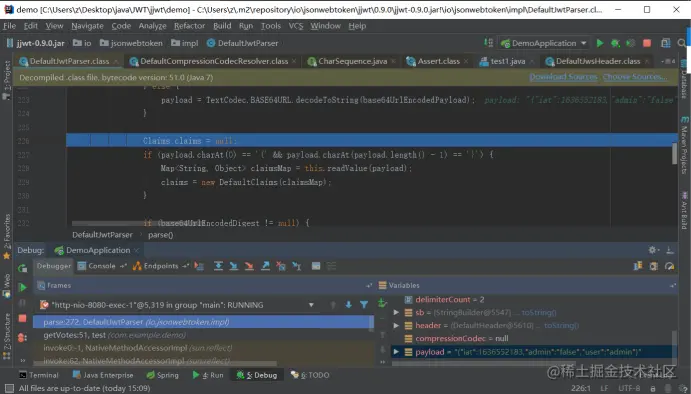Viewport: 691px width, 394px height.
Task: Click Evaluate Expression calculator icon
Action: tap(316, 266)
